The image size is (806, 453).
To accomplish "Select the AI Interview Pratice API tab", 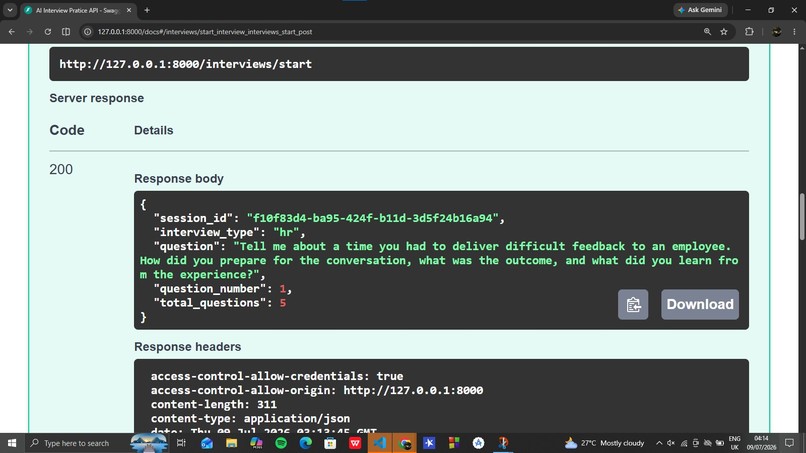I will (x=77, y=10).
